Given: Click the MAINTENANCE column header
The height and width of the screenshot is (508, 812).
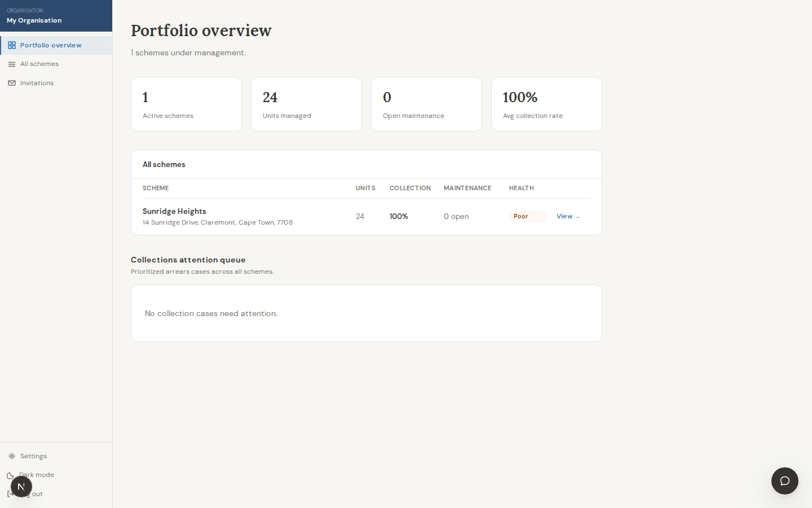Looking at the screenshot, I should click(467, 188).
